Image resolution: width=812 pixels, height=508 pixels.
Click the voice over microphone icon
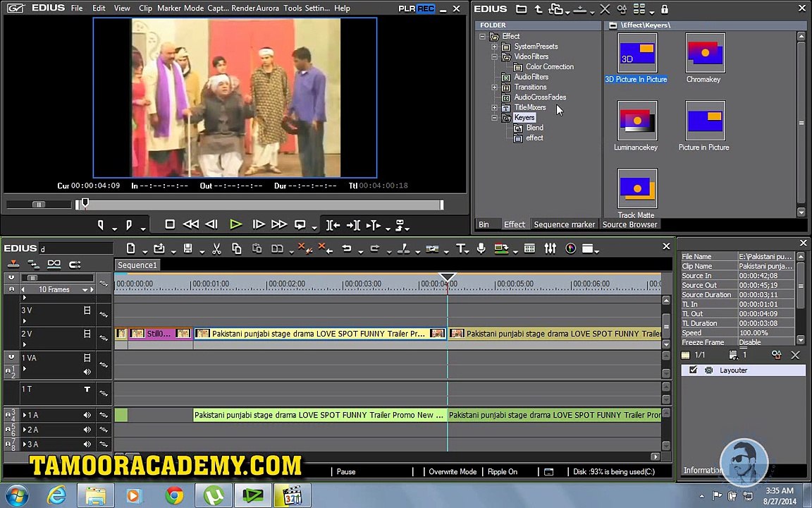(481, 249)
